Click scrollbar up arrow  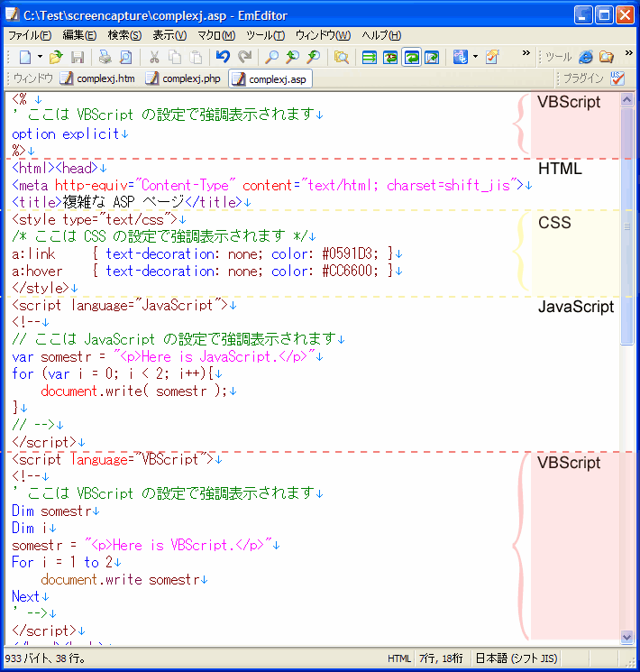pos(626,100)
